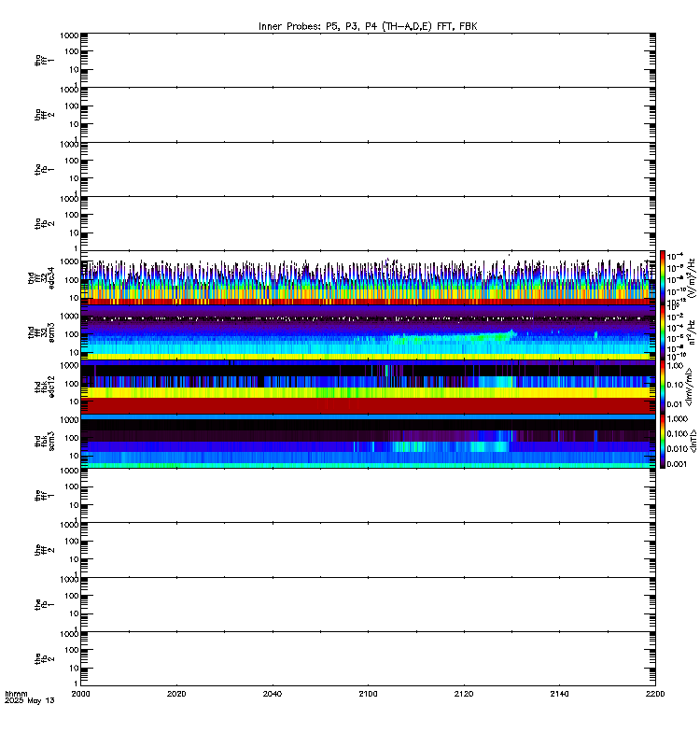
Task: Click the '(V/m)²/Hz' color bar unit label
Action: click(x=691, y=278)
